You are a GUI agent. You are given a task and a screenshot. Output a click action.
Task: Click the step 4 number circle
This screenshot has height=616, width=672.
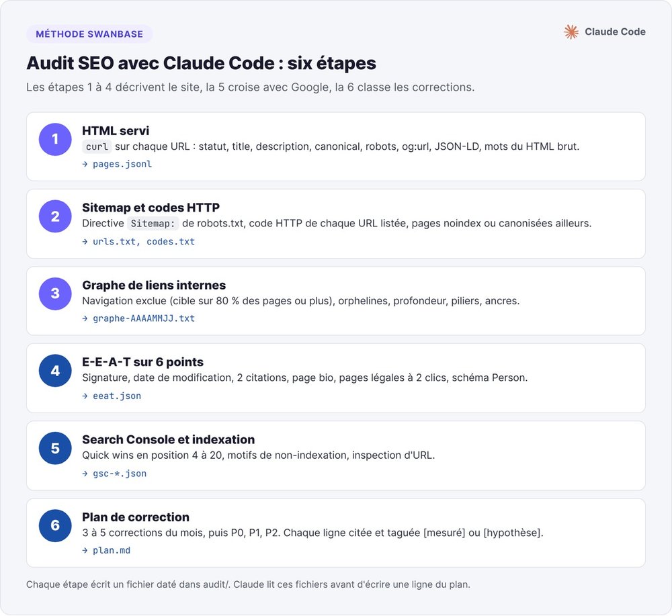[x=55, y=371]
